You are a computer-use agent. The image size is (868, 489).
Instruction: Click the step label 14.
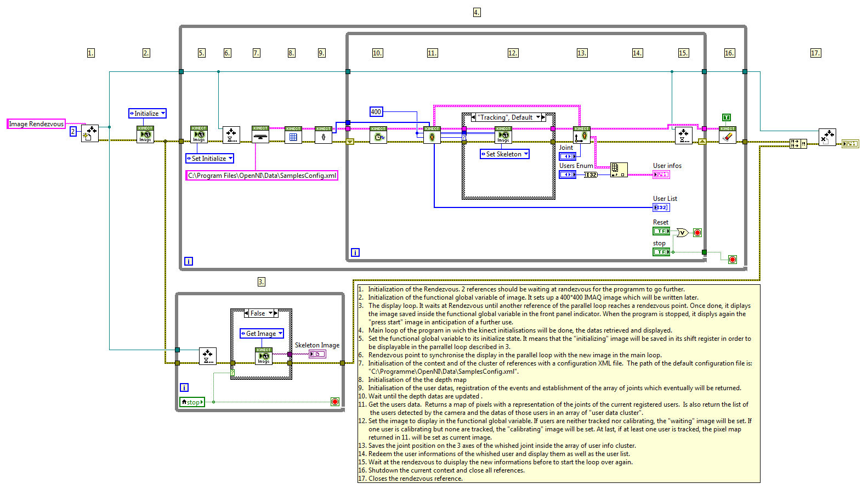tap(638, 53)
